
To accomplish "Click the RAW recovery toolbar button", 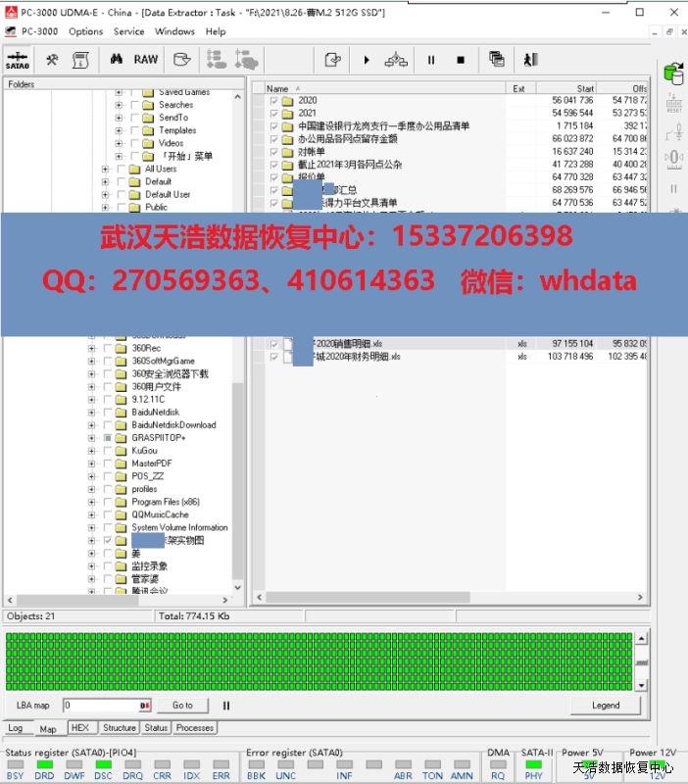I will tap(146, 60).
